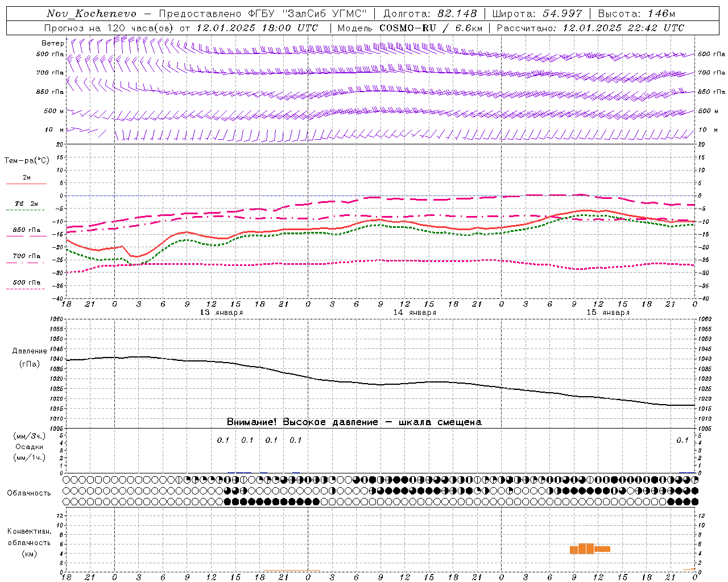Click the Ветер label of the wind panel
The height and width of the screenshot is (582, 728).
(52, 43)
